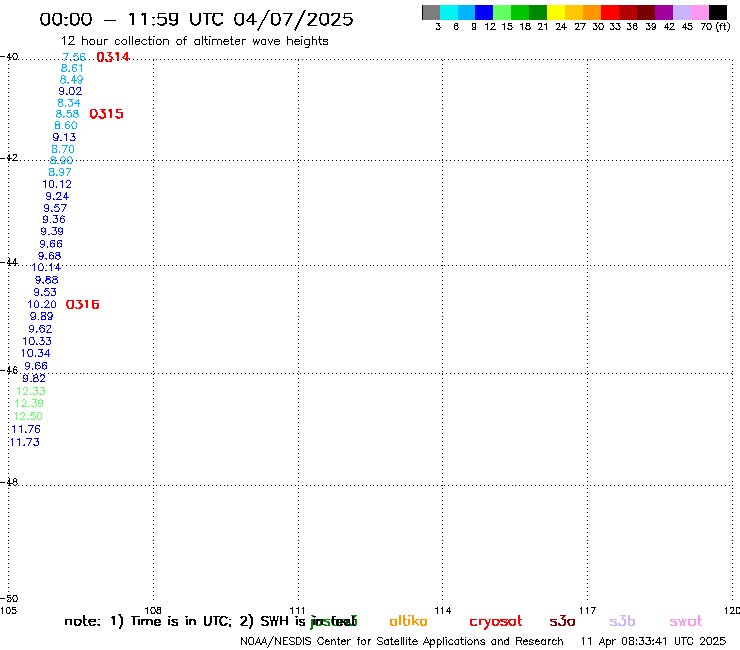740x650 pixels.
Task: Click the swot satellite legend label
Action: coord(686,621)
